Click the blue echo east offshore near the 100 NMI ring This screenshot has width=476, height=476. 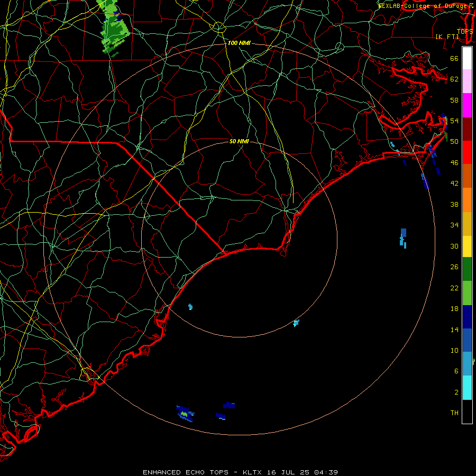(x=403, y=239)
